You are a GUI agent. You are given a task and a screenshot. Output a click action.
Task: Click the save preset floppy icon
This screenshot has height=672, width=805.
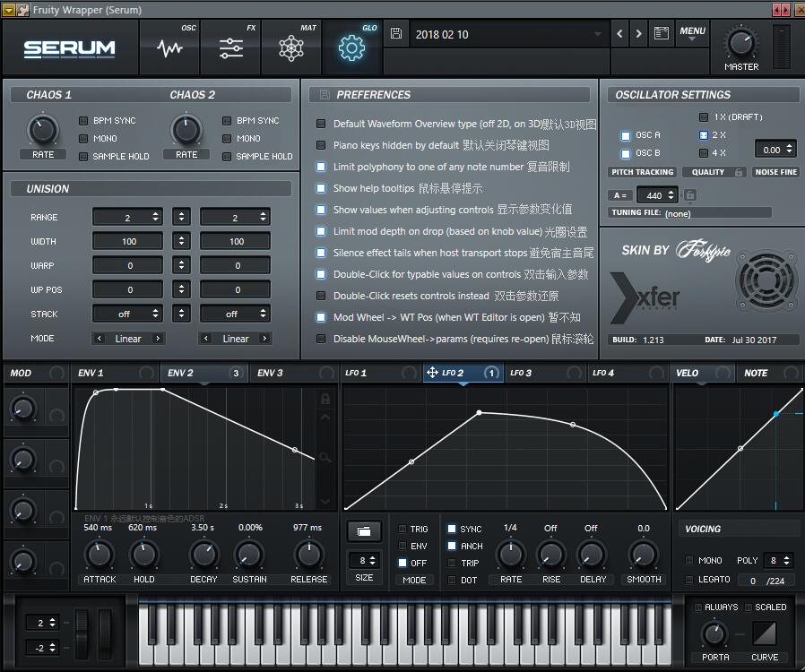[396, 34]
